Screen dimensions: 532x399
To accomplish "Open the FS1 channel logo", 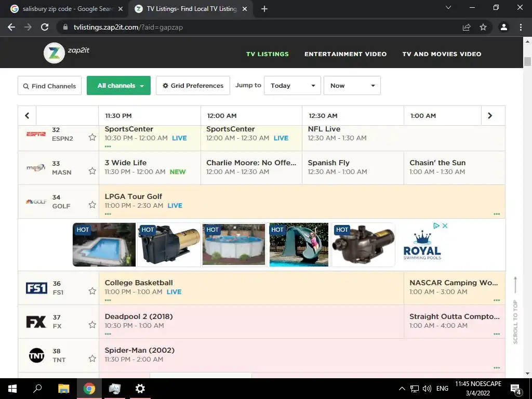I will point(36,288).
